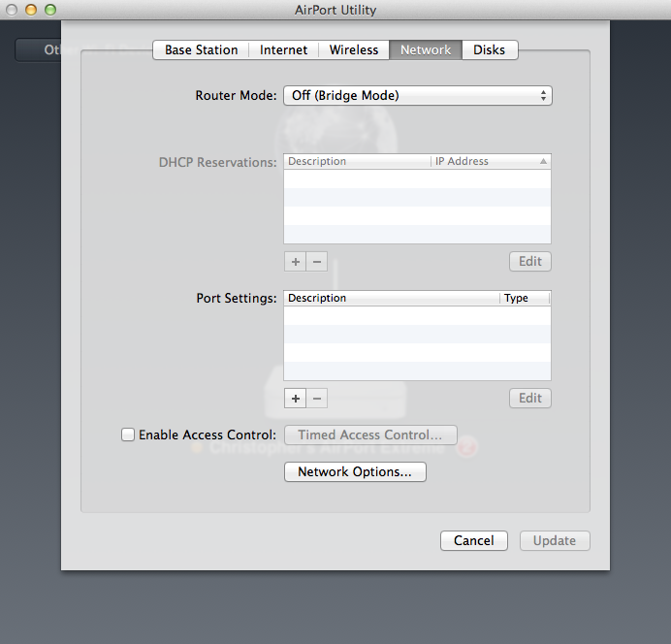
Task: Zoom the AirPort Utility window
Action: (x=50, y=10)
